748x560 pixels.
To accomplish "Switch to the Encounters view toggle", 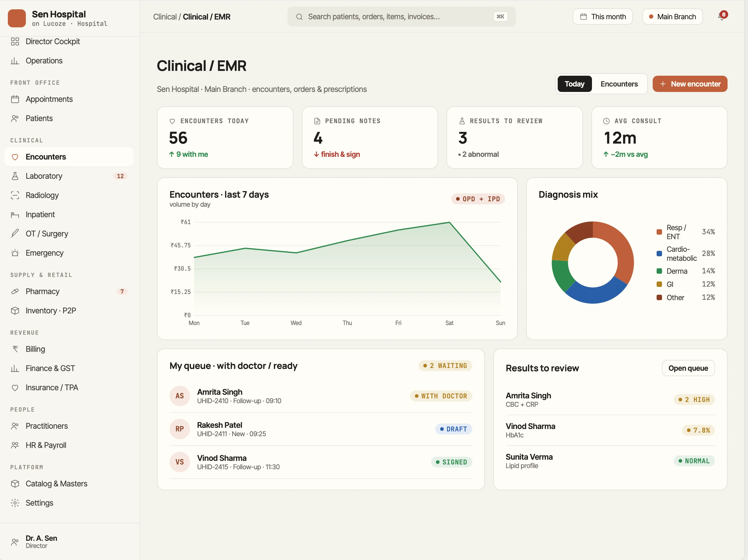I will 619,84.
